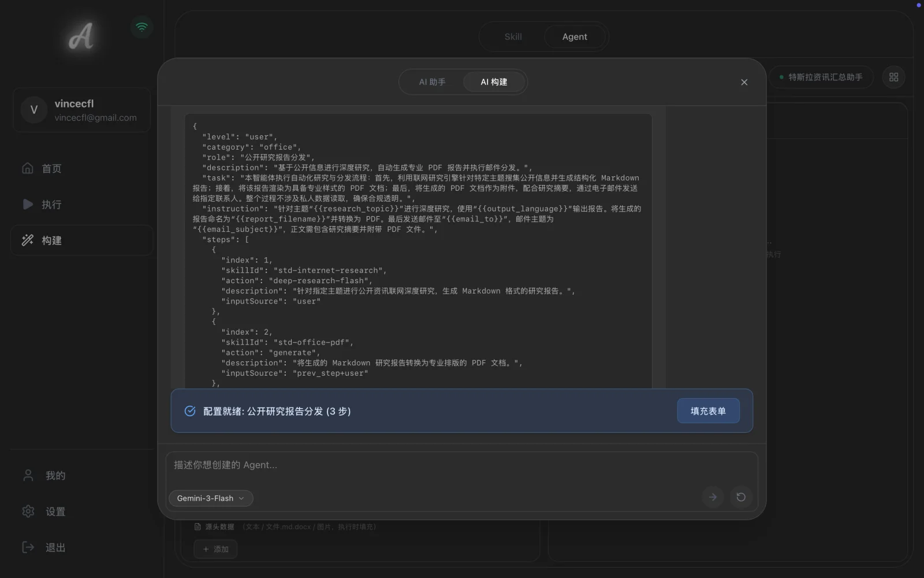The width and height of the screenshot is (924, 578).
Task: Click the play triangle icon beside 执行
Action: 28,204
